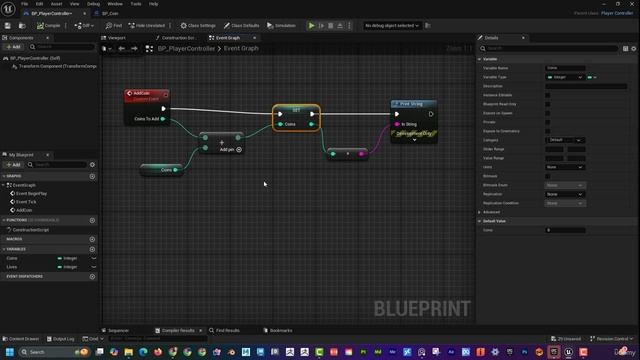Click the green Play button
This screenshot has height=360, width=640.
pos(311,26)
